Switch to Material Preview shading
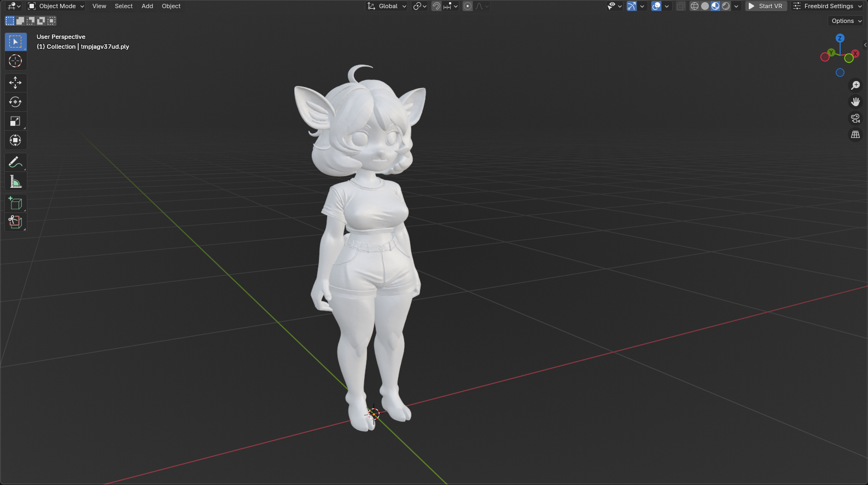The height and width of the screenshot is (485, 868). point(715,6)
